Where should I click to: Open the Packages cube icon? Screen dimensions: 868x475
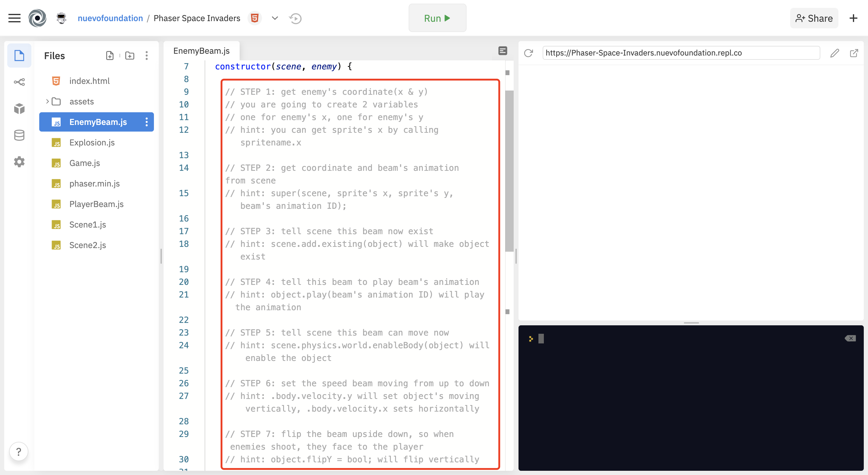[19, 108]
